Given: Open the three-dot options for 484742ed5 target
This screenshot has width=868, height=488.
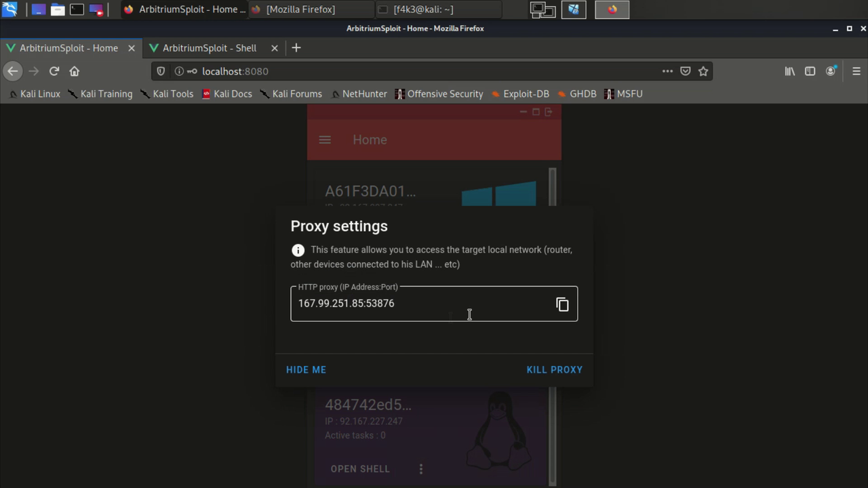Looking at the screenshot, I should pyautogui.click(x=420, y=468).
